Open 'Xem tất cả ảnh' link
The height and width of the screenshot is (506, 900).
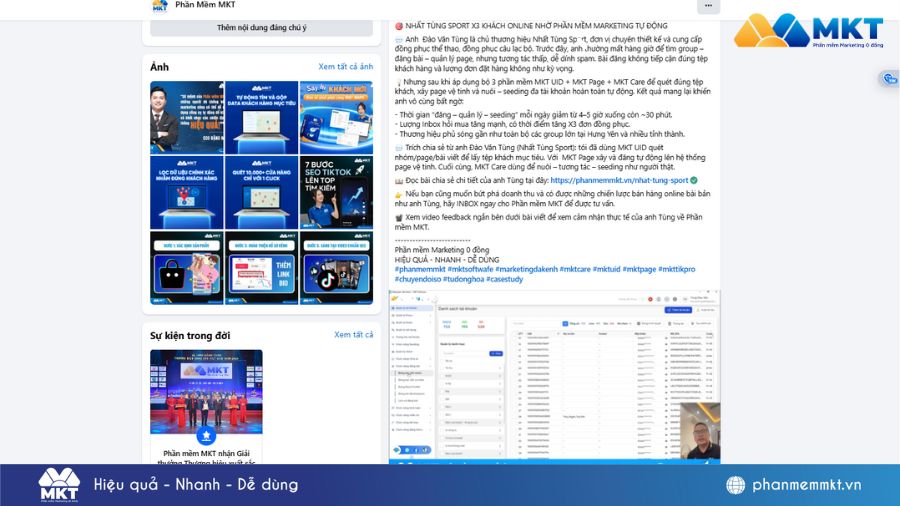(x=345, y=67)
